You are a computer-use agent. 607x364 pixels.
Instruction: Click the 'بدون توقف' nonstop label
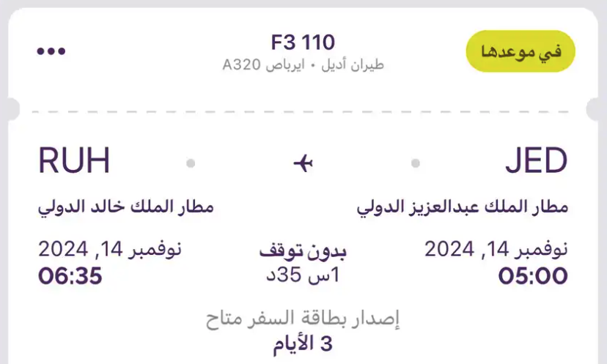pyautogui.click(x=303, y=253)
